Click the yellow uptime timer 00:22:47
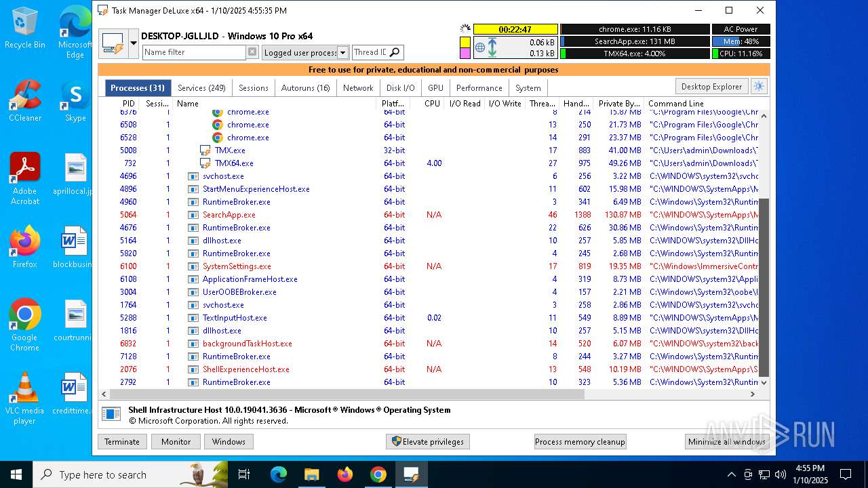868x488 pixels. tap(515, 29)
